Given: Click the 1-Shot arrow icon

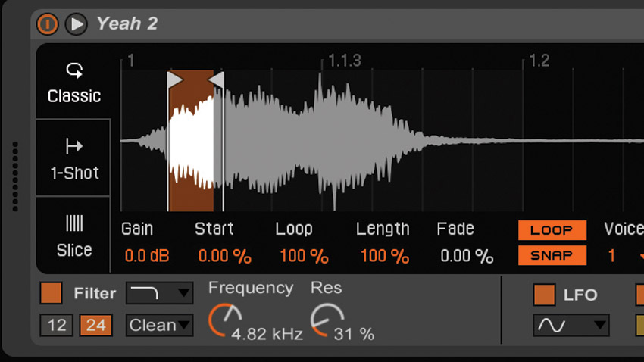Looking at the screenshot, I should click(x=74, y=146).
